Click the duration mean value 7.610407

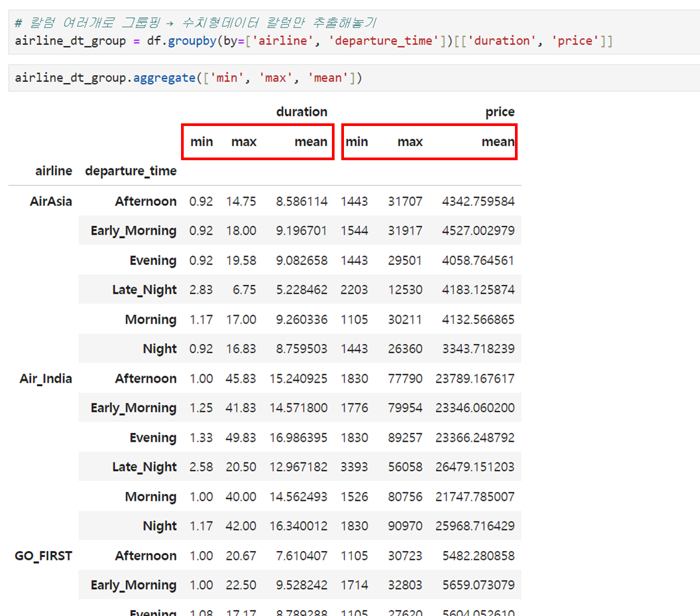(x=302, y=556)
